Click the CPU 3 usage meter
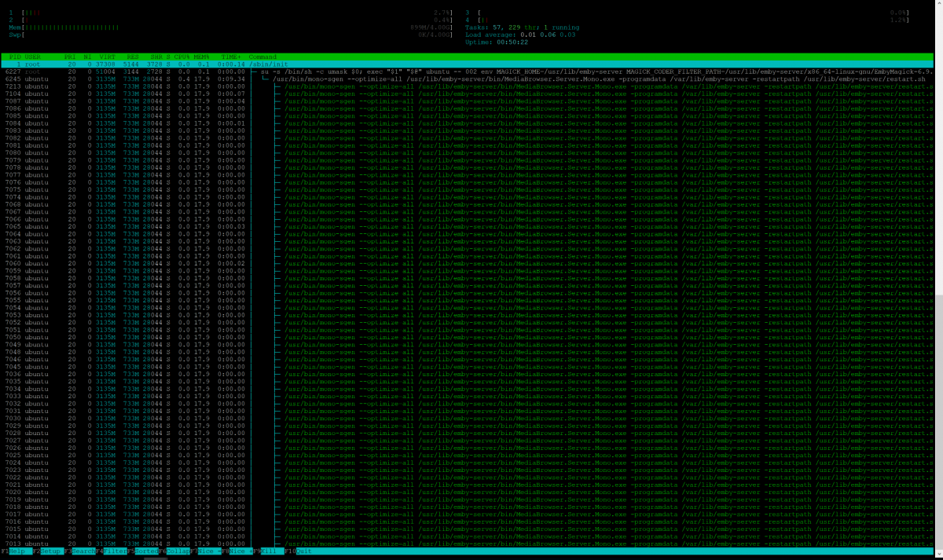 [688, 13]
